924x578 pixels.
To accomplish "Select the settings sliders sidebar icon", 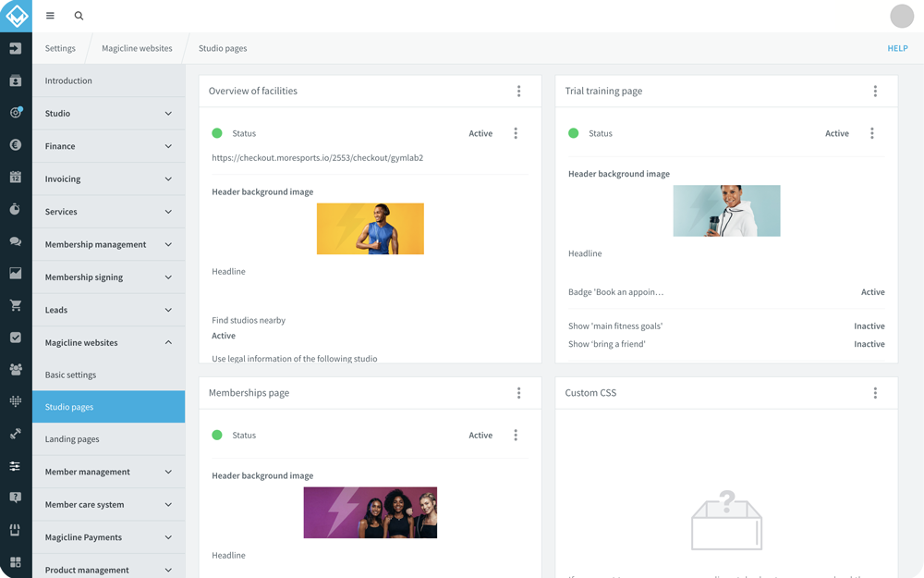I will pyautogui.click(x=16, y=466).
